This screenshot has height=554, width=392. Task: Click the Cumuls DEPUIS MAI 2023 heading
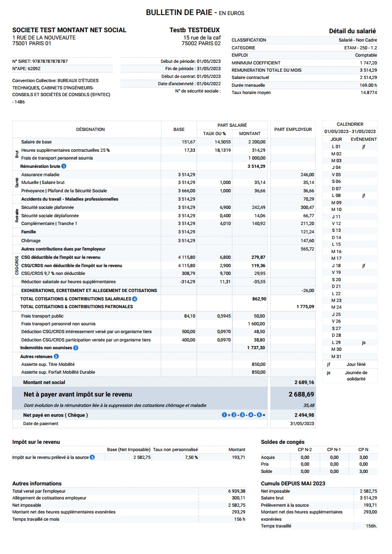point(293,483)
